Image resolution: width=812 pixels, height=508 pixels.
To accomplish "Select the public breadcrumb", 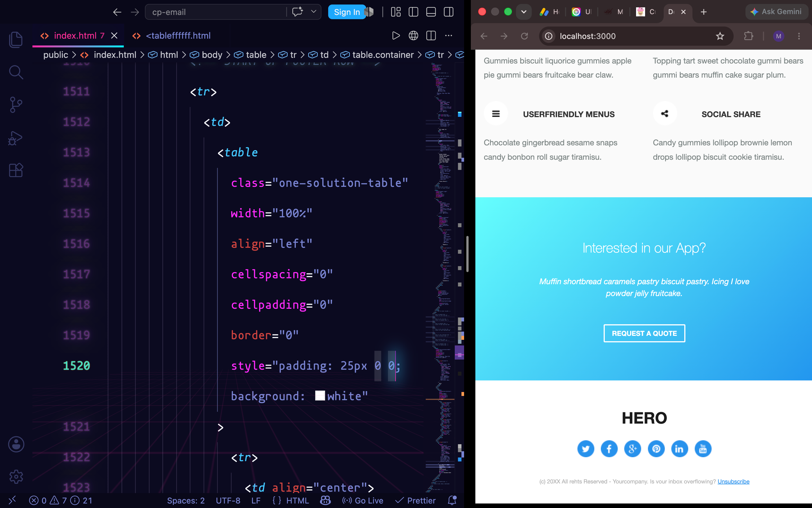I will (x=55, y=55).
